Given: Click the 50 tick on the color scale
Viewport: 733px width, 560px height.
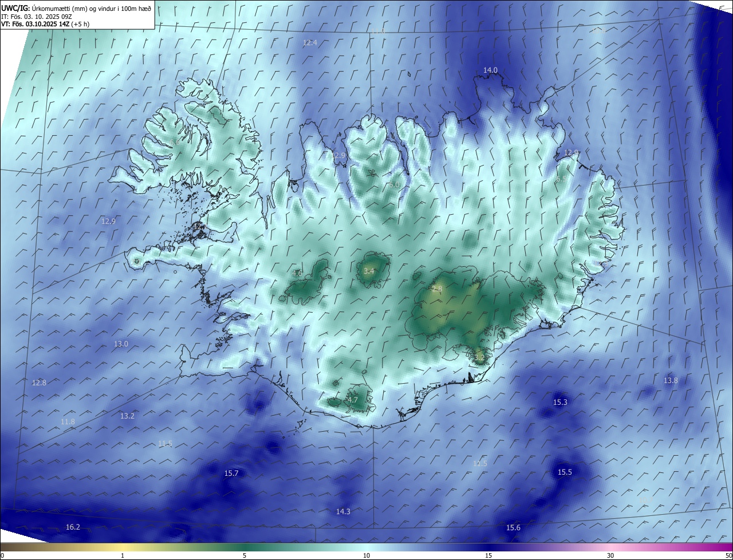Looking at the screenshot, I should point(728,556).
